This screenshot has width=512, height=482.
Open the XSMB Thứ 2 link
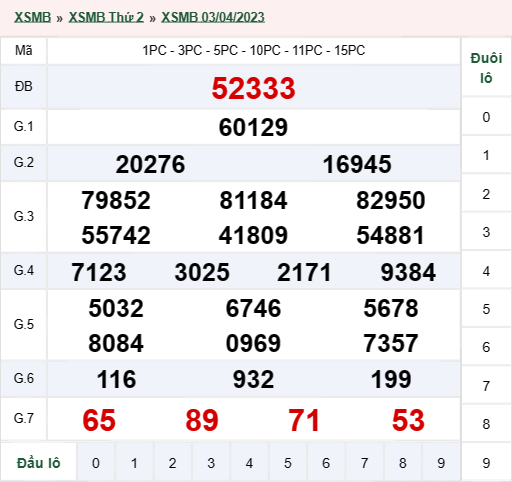106,17
